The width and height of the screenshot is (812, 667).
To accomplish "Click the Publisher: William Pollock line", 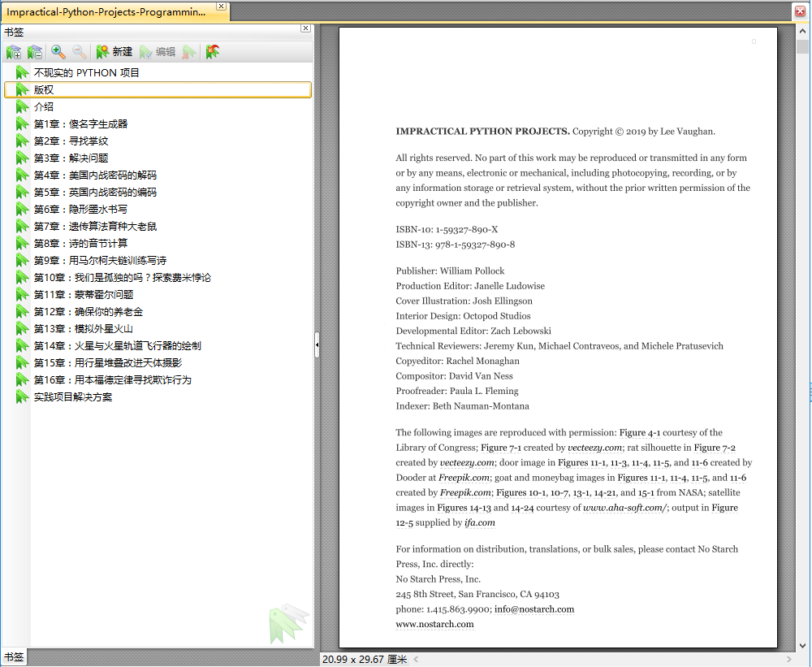I will click(x=450, y=271).
